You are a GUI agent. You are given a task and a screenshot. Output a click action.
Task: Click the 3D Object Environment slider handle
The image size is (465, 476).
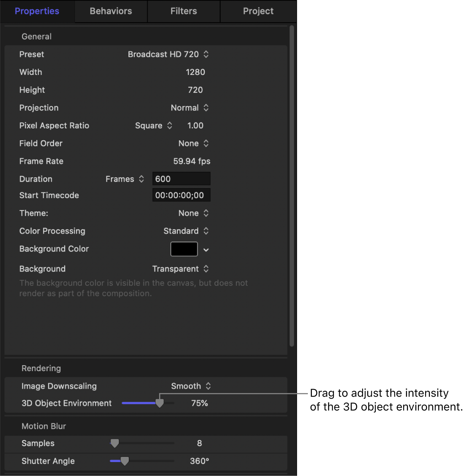click(x=160, y=403)
